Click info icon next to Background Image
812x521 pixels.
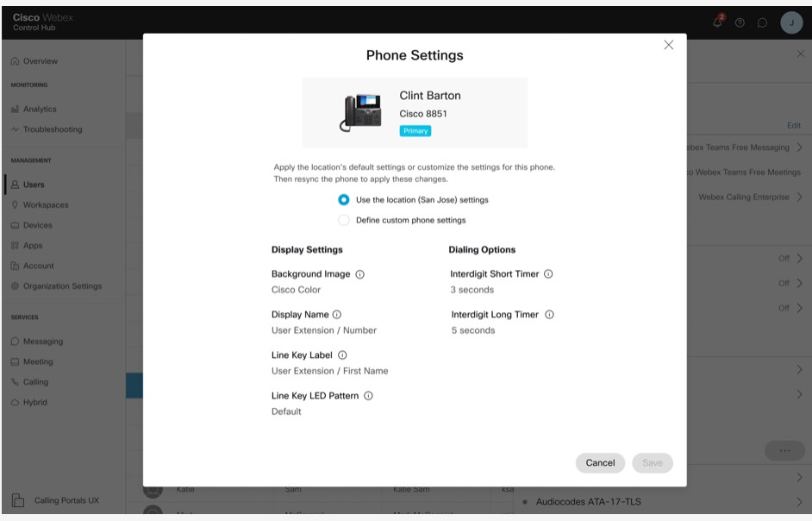coord(359,274)
